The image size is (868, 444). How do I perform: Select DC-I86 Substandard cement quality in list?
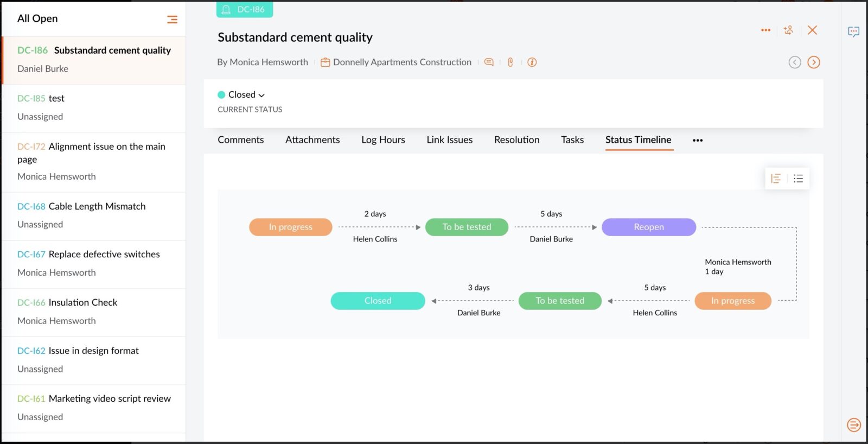94,60
